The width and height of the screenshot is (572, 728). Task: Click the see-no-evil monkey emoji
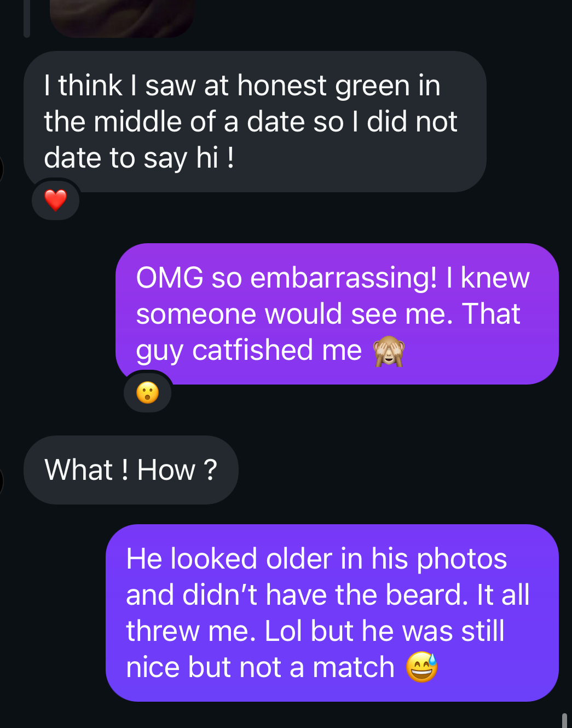pyautogui.click(x=389, y=351)
